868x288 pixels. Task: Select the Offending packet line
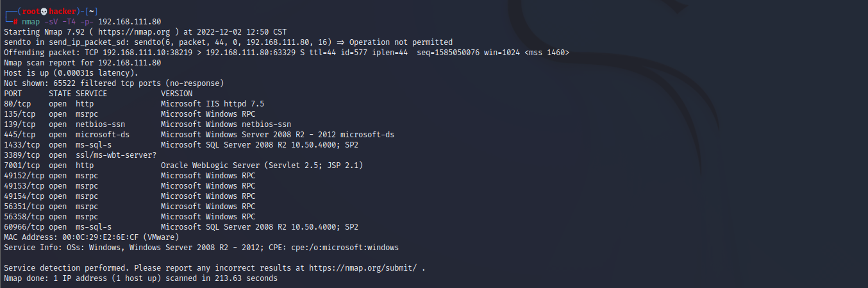pos(287,52)
